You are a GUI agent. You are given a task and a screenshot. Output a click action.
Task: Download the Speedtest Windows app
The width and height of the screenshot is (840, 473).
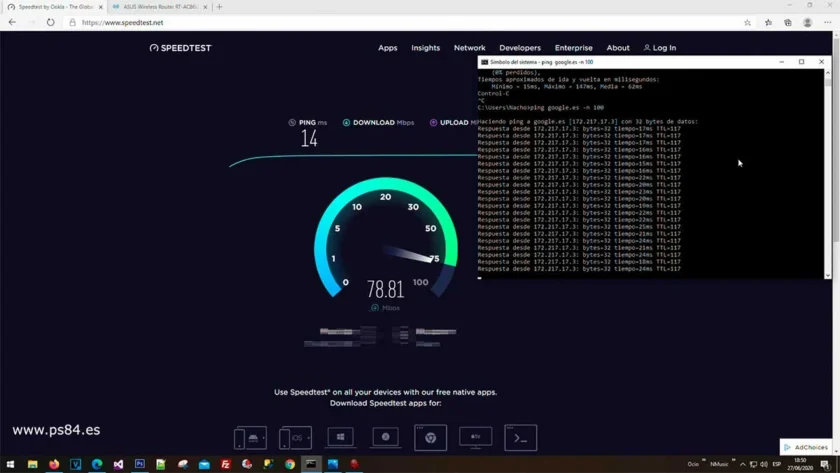click(340, 437)
